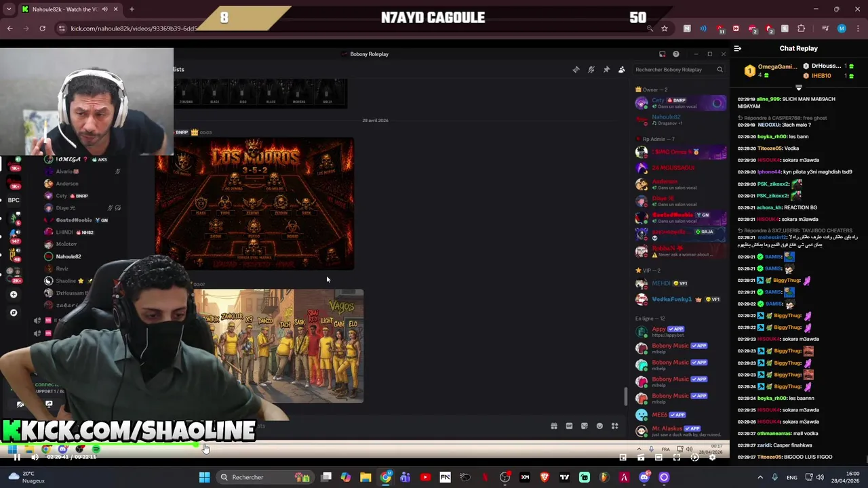Open the Chrome profile avatar M
Screen dimensions: 868x488
point(842,28)
